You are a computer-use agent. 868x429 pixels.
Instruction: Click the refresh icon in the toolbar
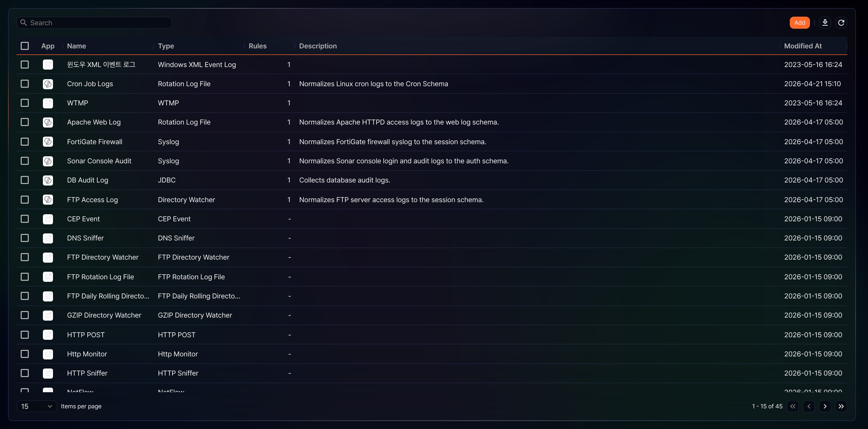(841, 22)
